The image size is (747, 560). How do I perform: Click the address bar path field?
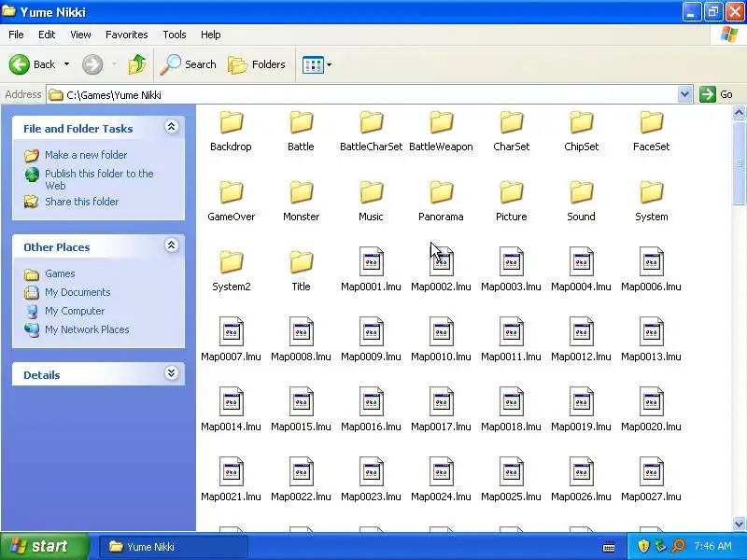(362, 95)
